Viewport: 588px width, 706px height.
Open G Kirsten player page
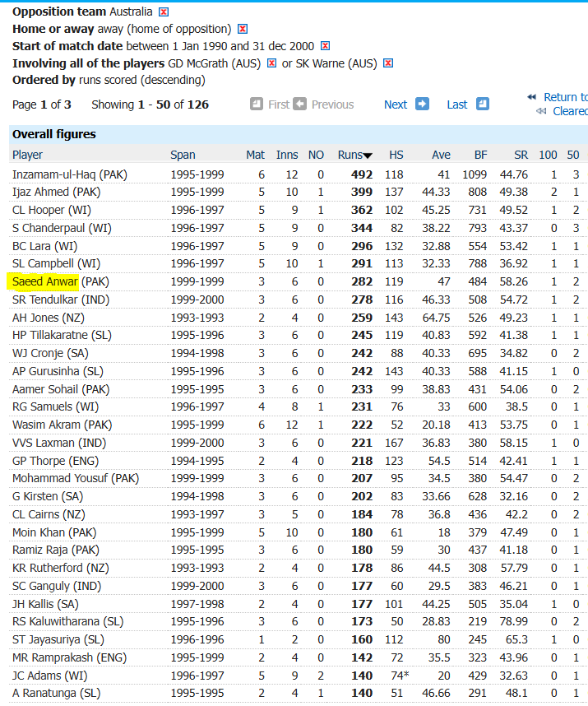pyautogui.click(x=35, y=497)
